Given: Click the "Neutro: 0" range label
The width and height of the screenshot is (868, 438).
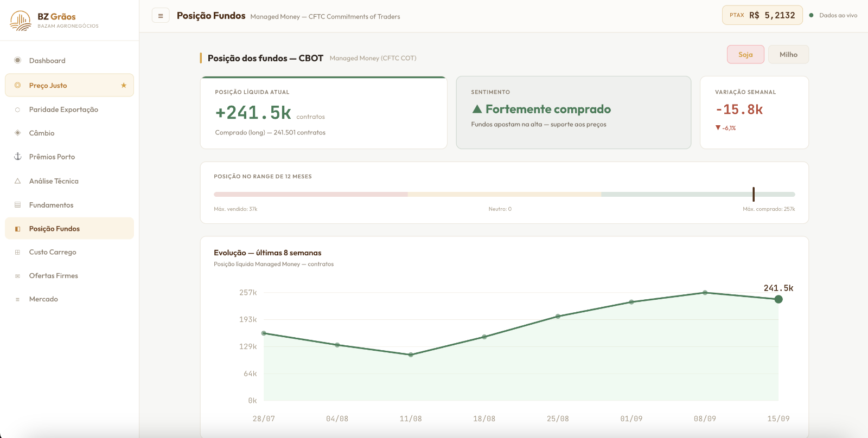Looking at the screenshot, I should (500, 209).
